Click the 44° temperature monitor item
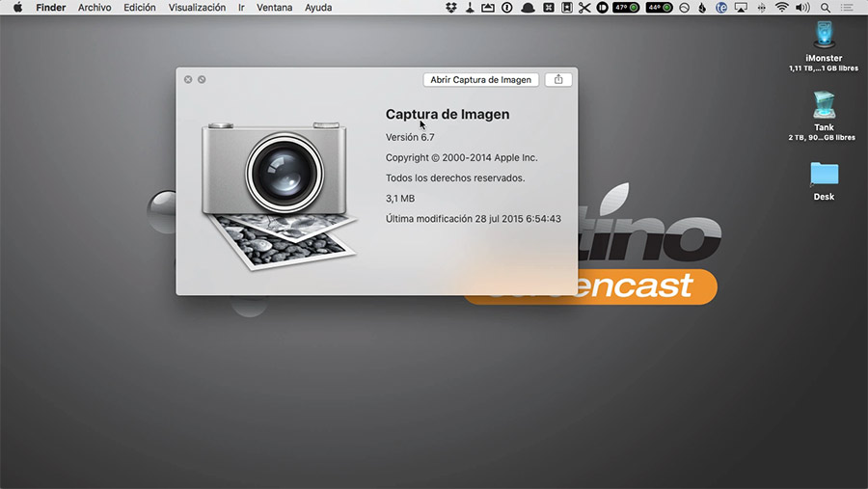This screenshot has width=868, height=489. click(x=659, y=8)
